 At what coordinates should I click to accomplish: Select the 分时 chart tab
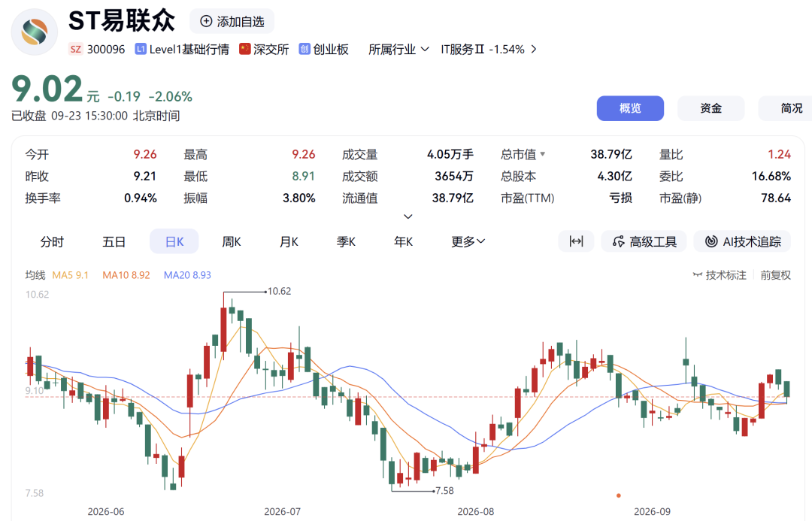[x=52, y=241]
